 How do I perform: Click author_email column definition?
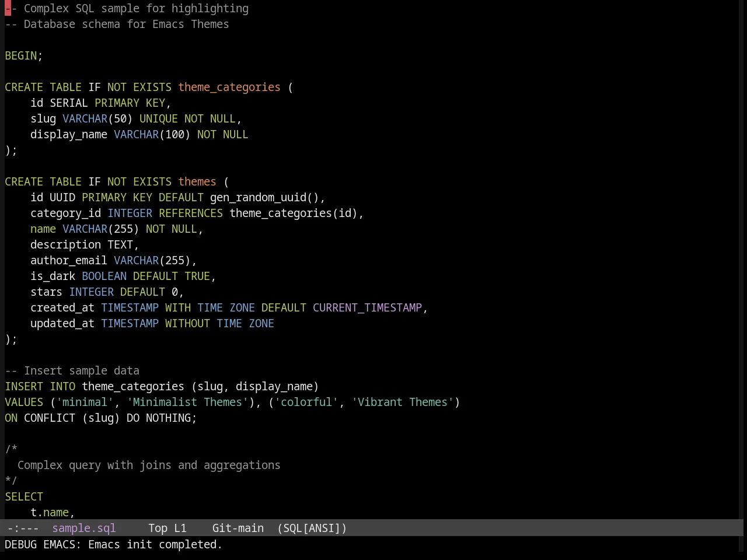pyautogui.click(x=114, y=261)
